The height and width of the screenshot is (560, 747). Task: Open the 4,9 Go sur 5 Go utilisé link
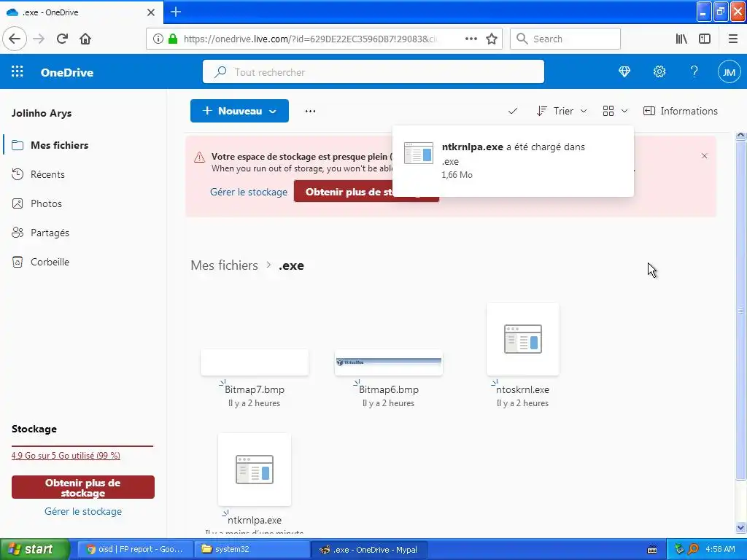point(66,456)
